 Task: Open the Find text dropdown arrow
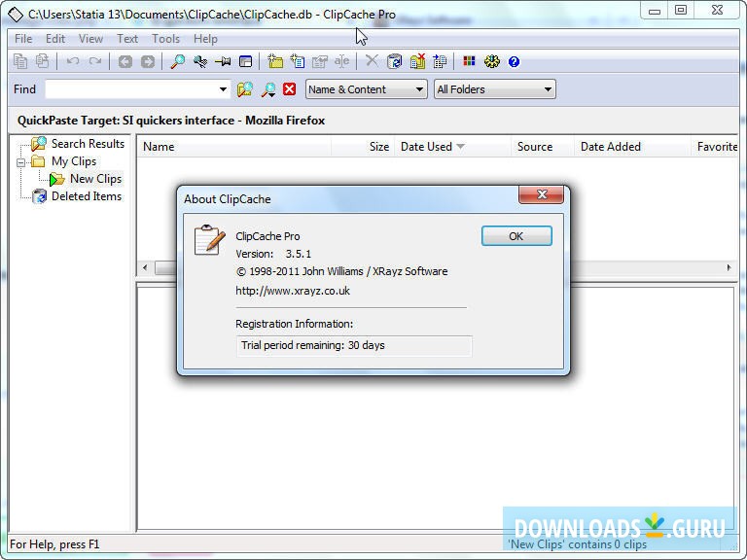pos(223,89)
